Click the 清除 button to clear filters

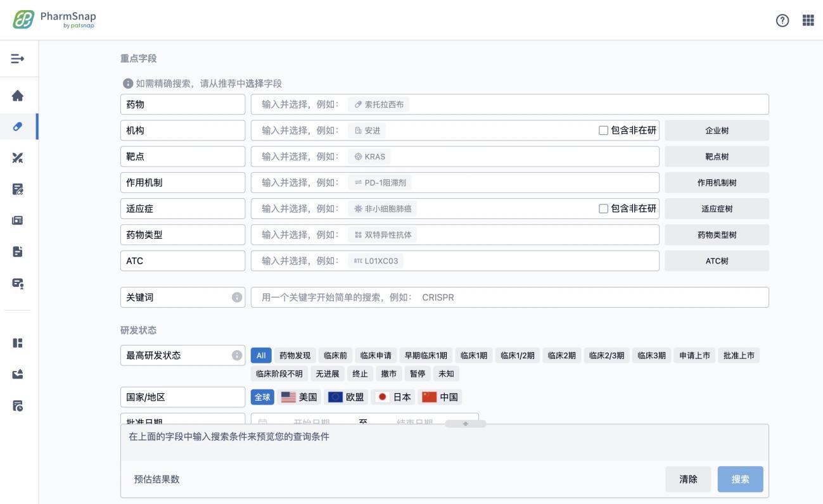[x=688, y=479]
